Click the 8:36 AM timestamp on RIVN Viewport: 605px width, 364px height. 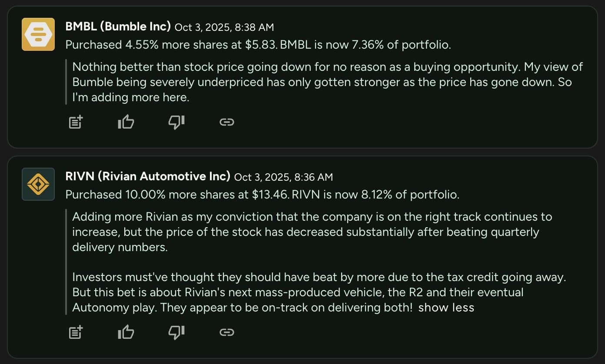(283, 177)
